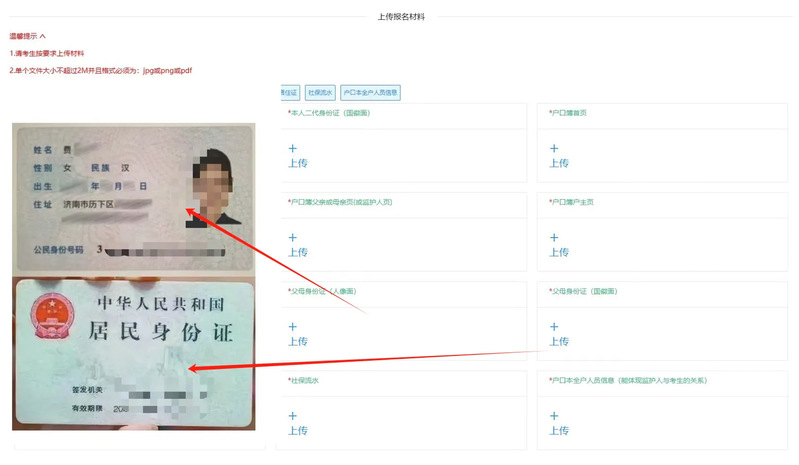Click 上传 text for 父母身份证 国徽面

pyautogui.click(x=559, y=341)
